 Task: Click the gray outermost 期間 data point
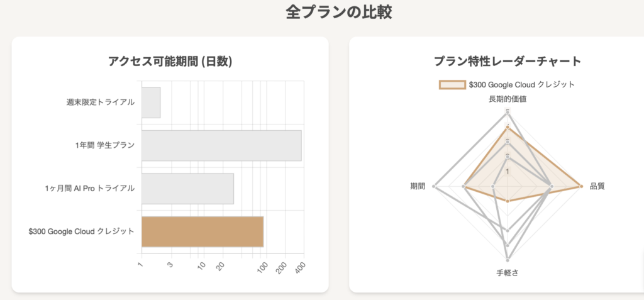click(435, 187)
